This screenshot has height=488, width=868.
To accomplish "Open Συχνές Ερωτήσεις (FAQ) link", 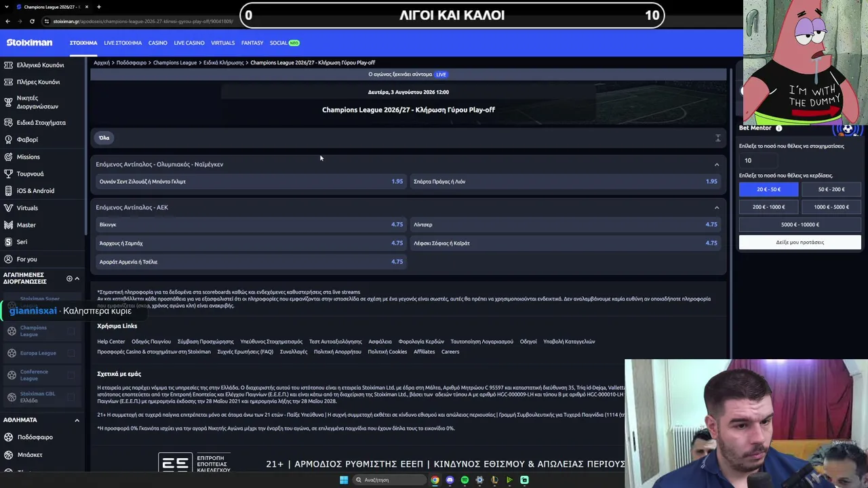I will coord(245,352).
